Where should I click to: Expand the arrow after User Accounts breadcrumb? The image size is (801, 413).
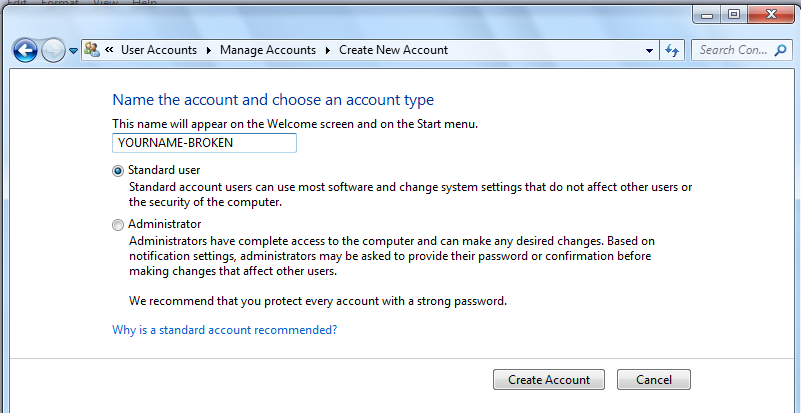210,50
